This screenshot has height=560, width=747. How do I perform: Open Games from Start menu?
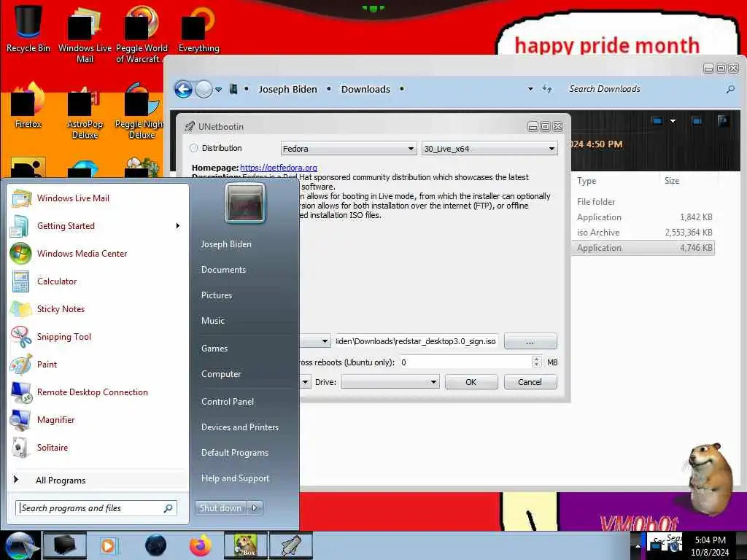[x=214, y=348]
